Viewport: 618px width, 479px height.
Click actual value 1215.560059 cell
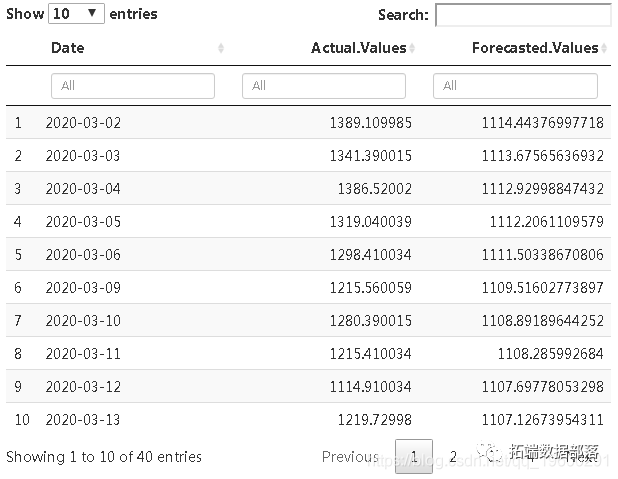[x=370, y=287]
